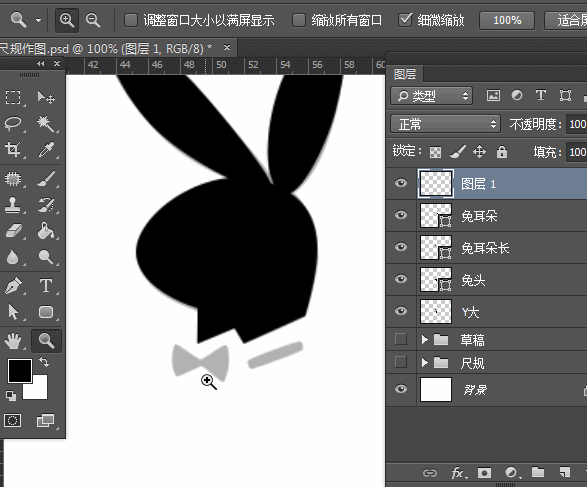The width and height of the screenshot is (587, 487).
Task: Select the Hand tool
Action: click(13, 341)
